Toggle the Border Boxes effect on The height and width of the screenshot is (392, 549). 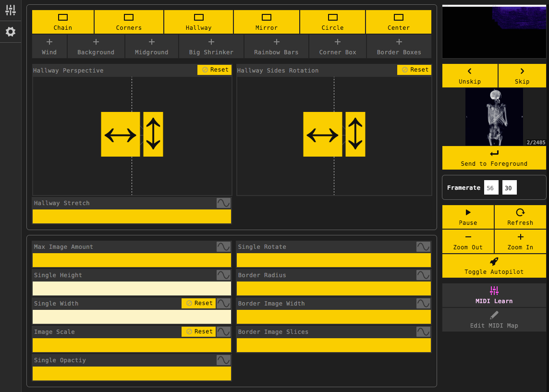[x=399, y=47]
